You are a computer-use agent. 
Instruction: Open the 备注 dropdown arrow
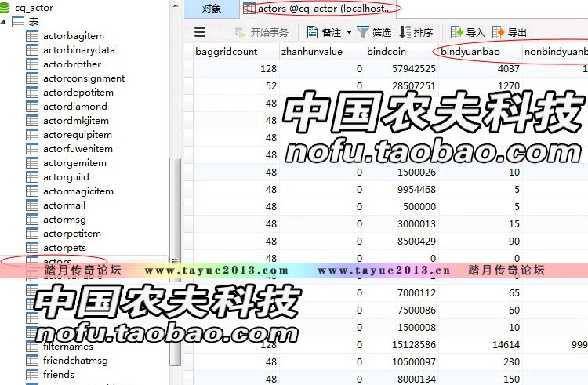(x=349, y=33)
